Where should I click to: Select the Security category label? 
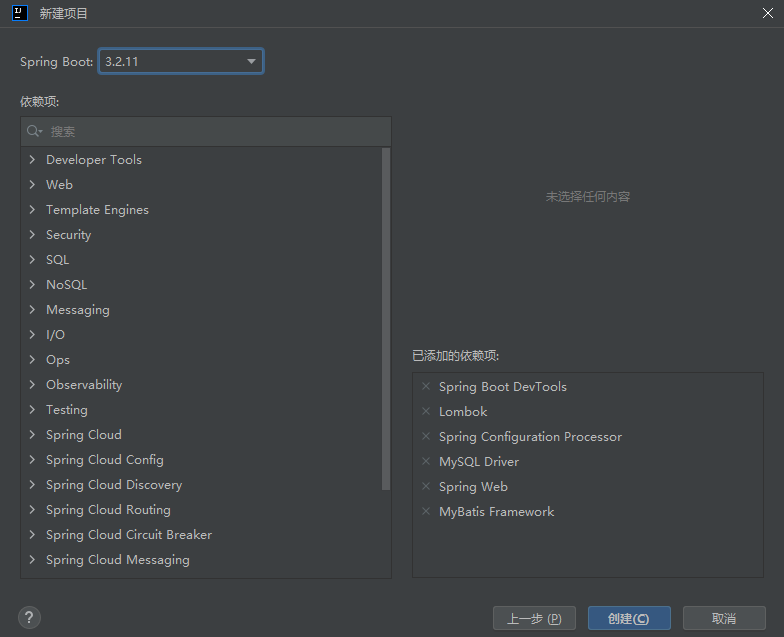pos(68,235)
